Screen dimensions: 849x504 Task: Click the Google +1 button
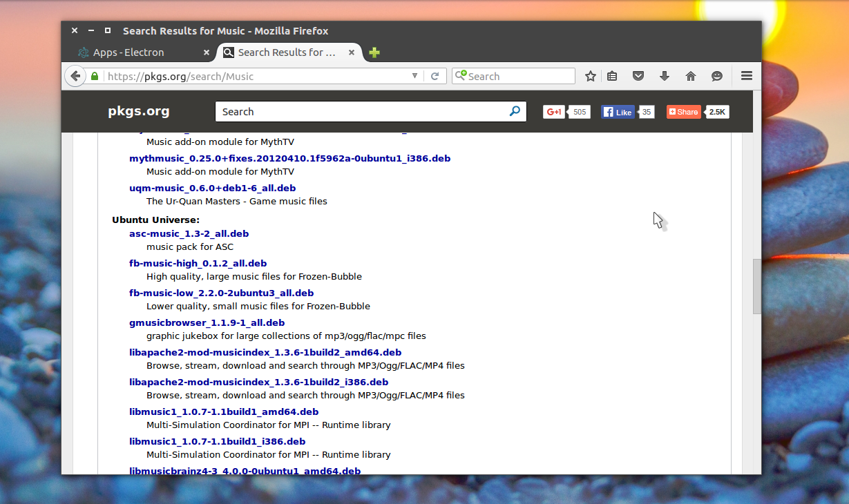554,112
